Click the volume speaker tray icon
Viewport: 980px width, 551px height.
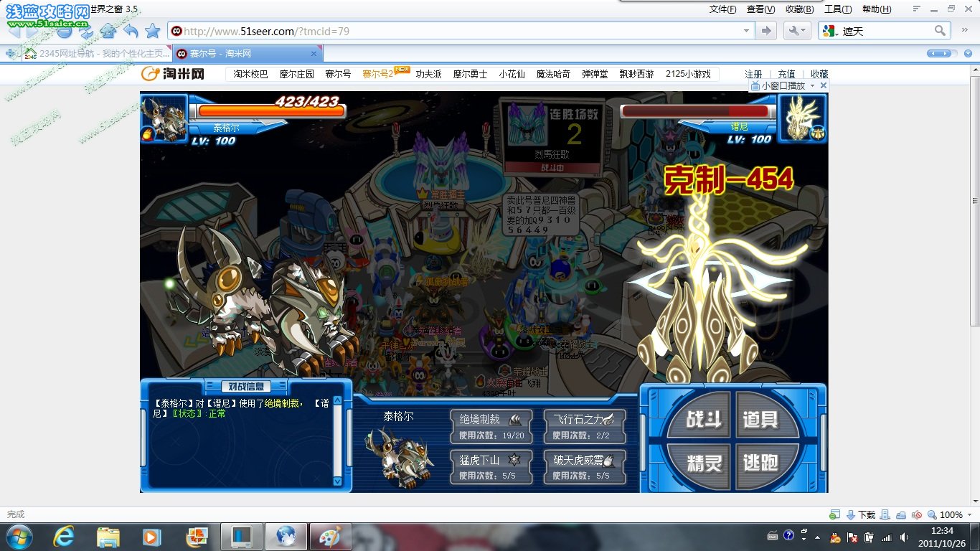(x=903, y=537)
